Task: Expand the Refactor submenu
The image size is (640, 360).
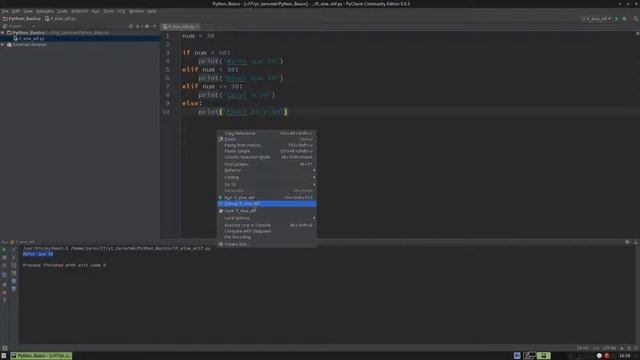Action: pyautogui.click(x=267, y=170)
